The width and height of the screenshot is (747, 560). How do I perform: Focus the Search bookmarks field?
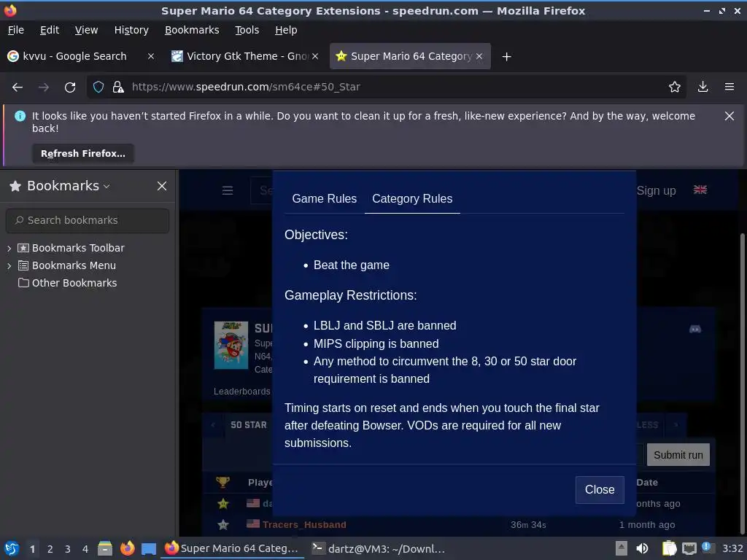pos(88,220)
